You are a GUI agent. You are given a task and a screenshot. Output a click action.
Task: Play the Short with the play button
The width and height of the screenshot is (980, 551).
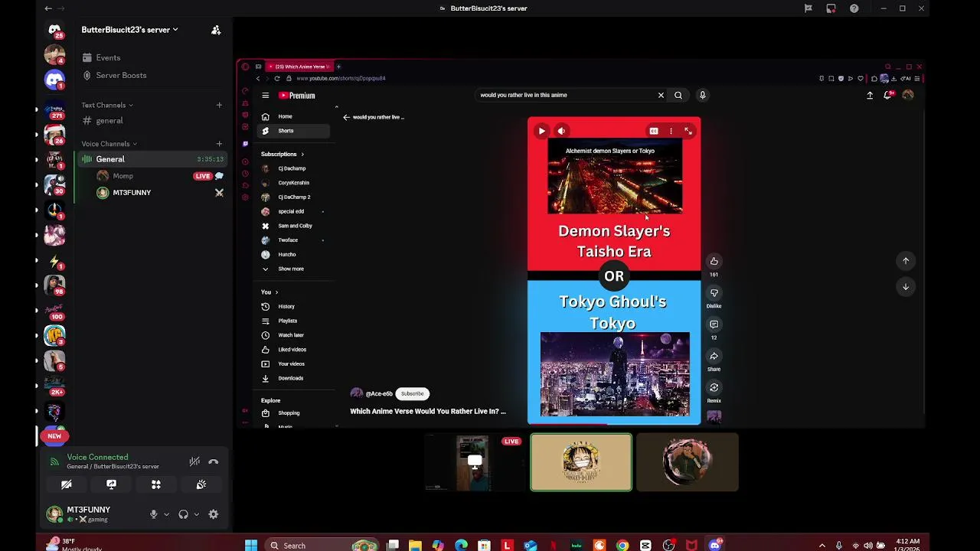click(x=542, y=131)
